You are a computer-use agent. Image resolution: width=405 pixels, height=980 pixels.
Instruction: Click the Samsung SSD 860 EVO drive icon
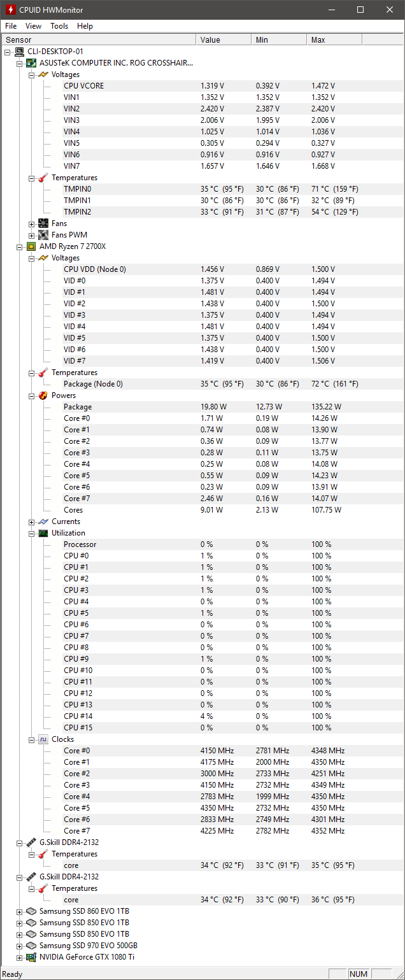coord(31,911)
